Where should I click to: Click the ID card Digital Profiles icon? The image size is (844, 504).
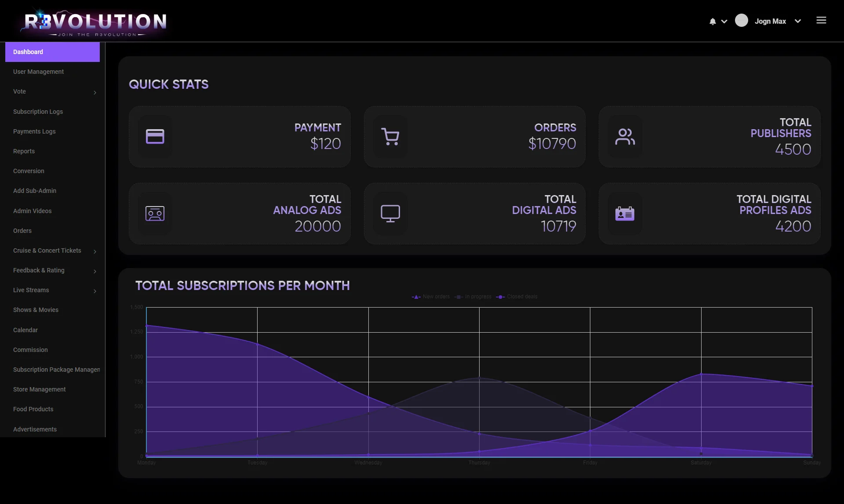(625, 214)
